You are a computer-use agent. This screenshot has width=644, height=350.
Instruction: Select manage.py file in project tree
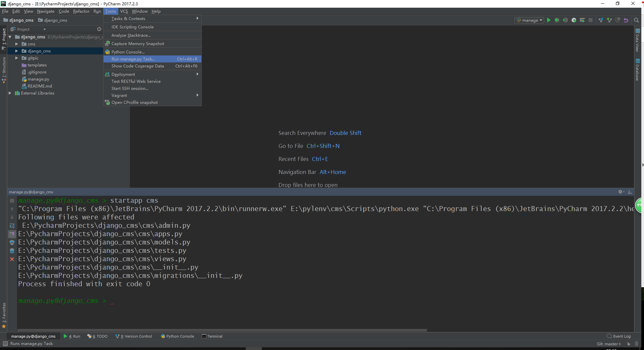coord(35,79)
